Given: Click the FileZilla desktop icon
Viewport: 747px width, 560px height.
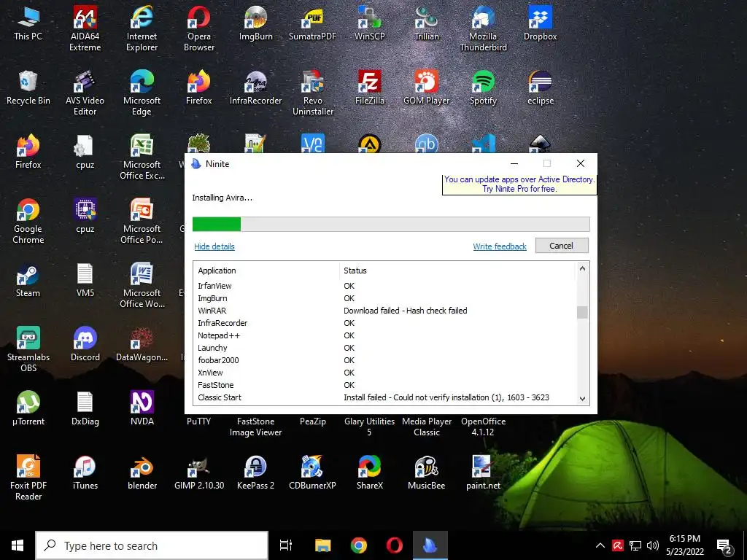Looking at the screenshot, I should point(370,88).
